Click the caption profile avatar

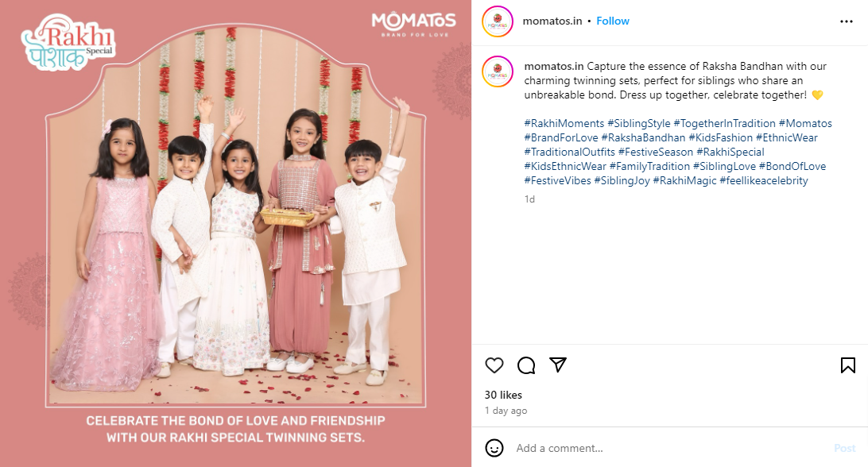click(x=497, y=71)
